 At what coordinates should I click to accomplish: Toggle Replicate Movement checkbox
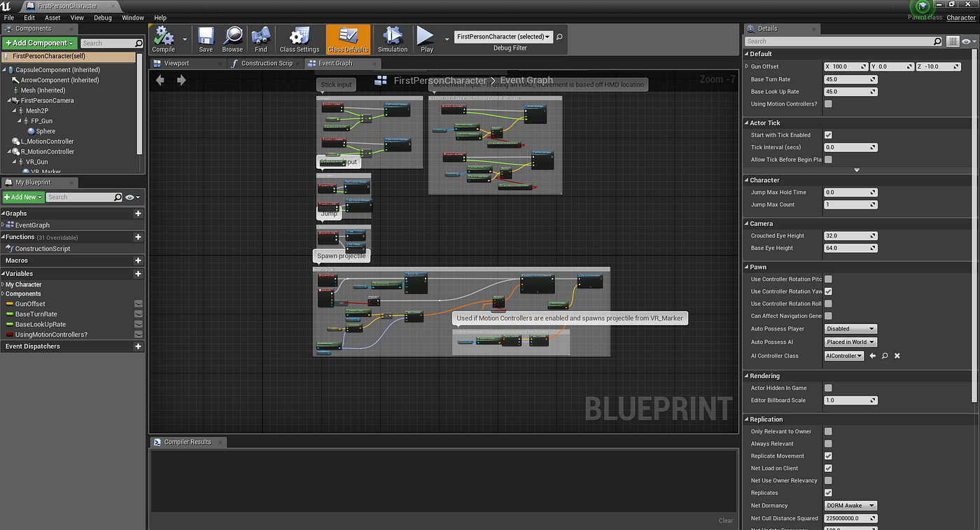tap(828, 456)
